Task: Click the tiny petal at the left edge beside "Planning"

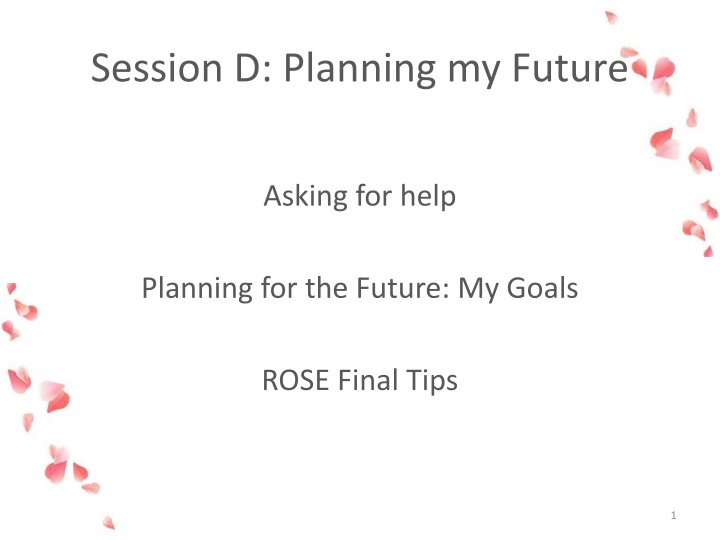Action: click(11, 288)
